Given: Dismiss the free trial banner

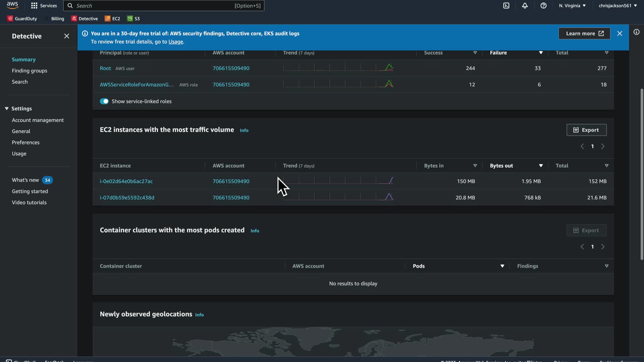Looking at the screenshot, I should 620,34.
